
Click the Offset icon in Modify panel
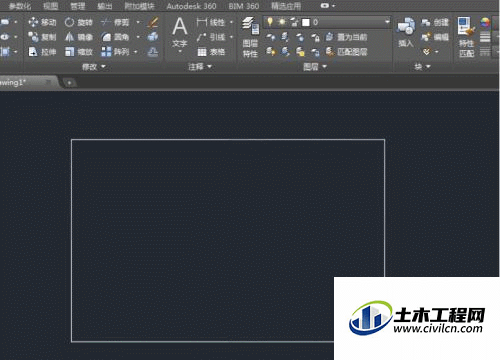point(153,52)
